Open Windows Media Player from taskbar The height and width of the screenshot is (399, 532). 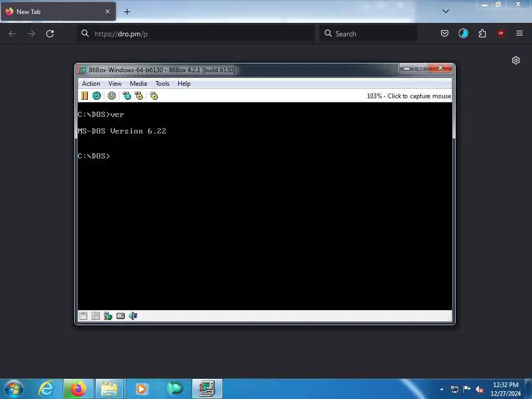(x=141, y=389)
